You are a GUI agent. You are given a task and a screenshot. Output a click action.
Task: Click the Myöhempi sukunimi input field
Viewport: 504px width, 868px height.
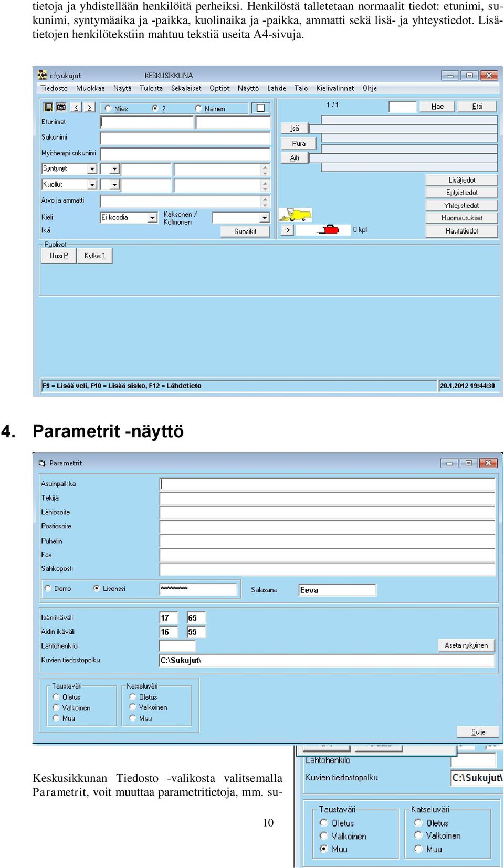coord(185,154)
